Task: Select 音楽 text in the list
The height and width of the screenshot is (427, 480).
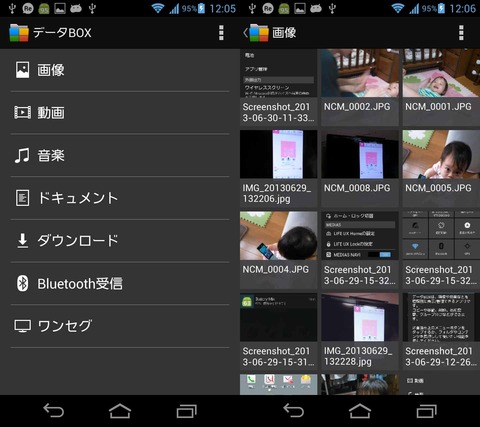Action: [51, 155]
